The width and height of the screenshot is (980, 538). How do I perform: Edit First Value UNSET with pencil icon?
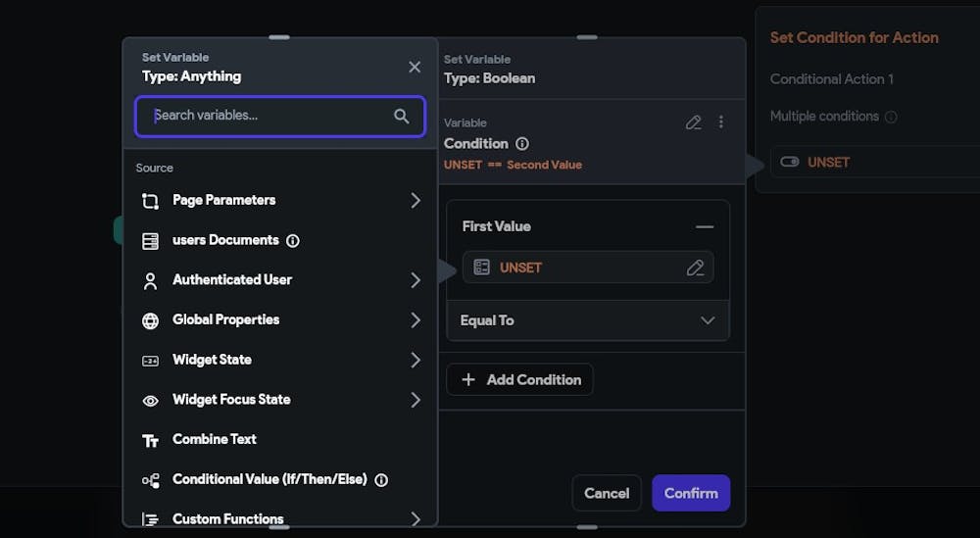[695, 268]
